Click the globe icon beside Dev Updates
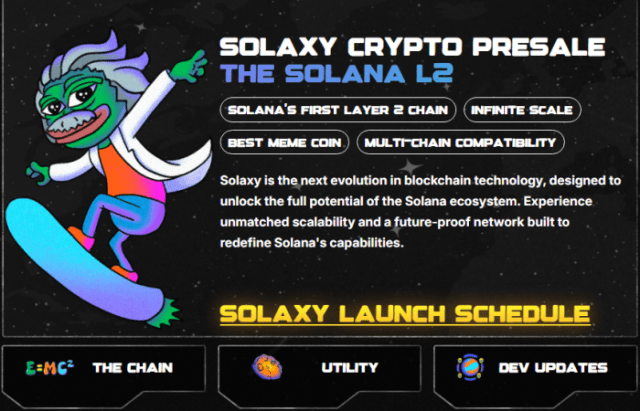This screenshot has height=411, width=640. click(468, 367)
